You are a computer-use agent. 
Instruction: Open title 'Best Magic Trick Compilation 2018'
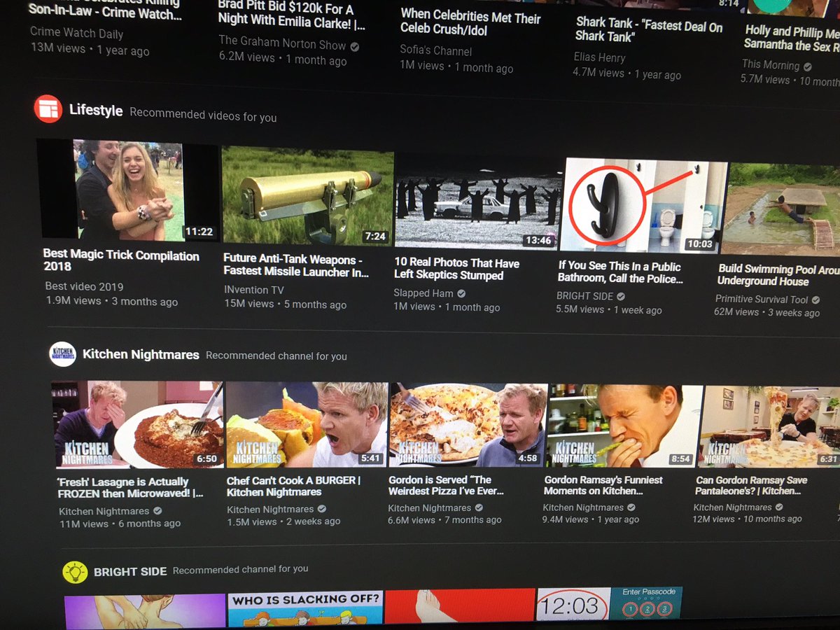pyautogui.click(x=121, y=261)
